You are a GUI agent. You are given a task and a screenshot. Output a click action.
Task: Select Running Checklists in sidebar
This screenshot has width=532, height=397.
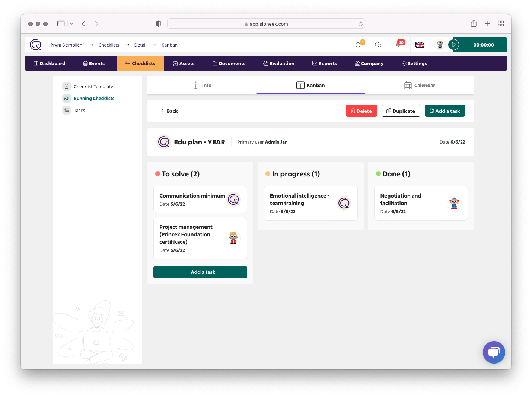[x=88, y=98]
